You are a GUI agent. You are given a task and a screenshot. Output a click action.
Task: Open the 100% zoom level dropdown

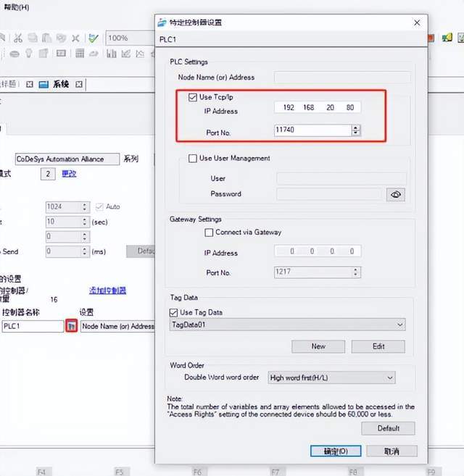130,38
